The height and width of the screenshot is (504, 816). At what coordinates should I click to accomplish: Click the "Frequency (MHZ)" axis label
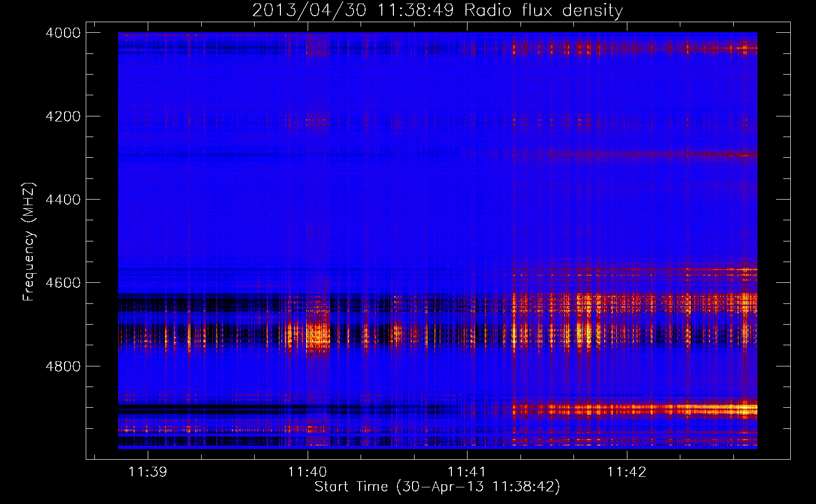[x=29, y=242]
